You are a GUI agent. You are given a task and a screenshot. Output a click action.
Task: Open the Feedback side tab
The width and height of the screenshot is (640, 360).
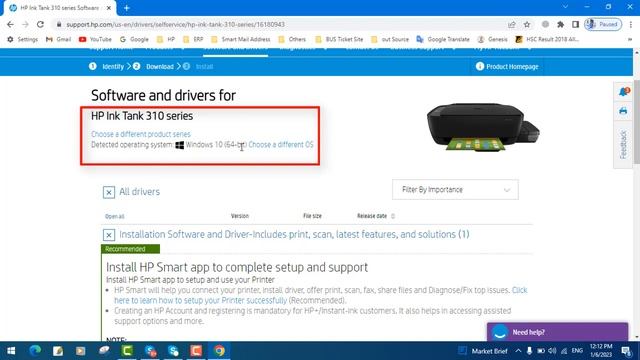623,144
